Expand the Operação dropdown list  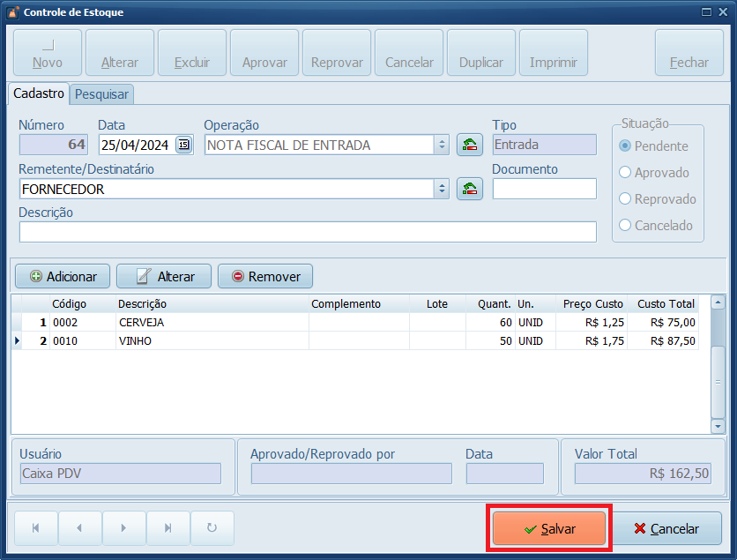tap(441, 145)
